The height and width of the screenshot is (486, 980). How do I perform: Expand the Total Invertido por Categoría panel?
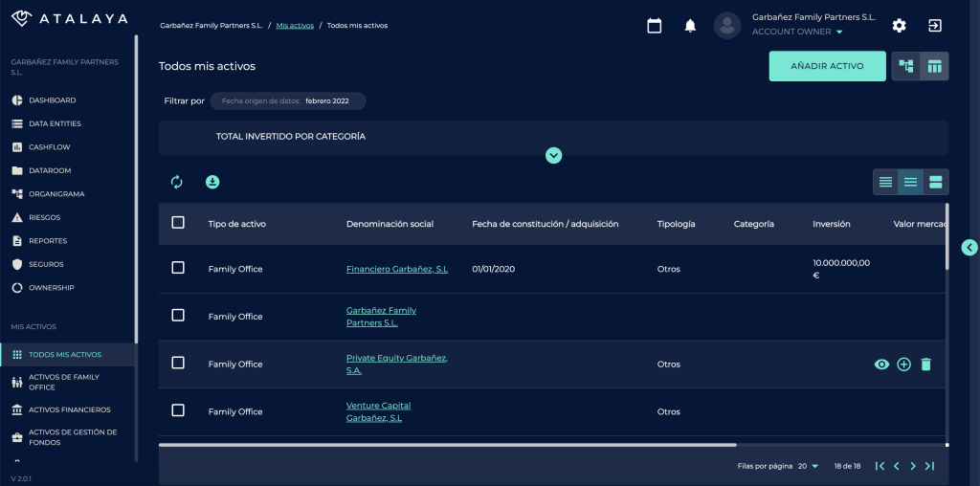553,155
